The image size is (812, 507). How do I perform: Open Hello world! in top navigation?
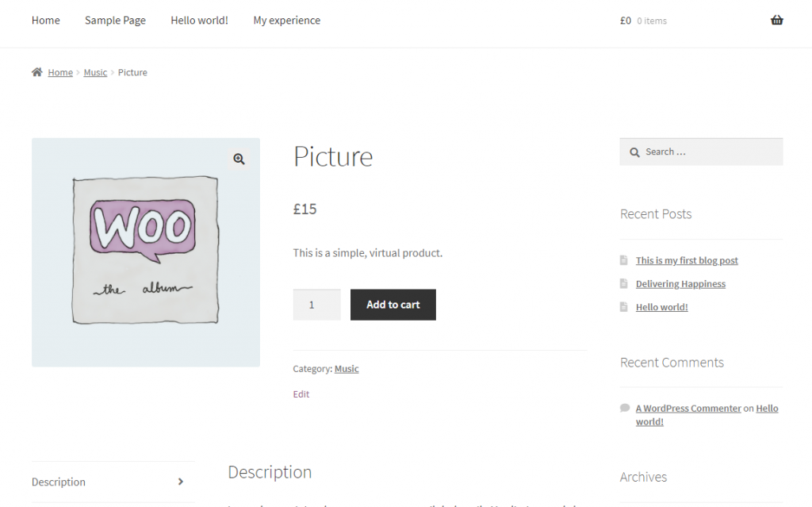(x=199, y=20)
